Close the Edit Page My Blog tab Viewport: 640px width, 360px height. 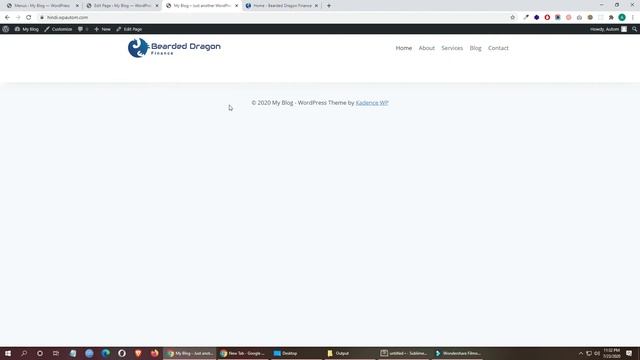157,6
